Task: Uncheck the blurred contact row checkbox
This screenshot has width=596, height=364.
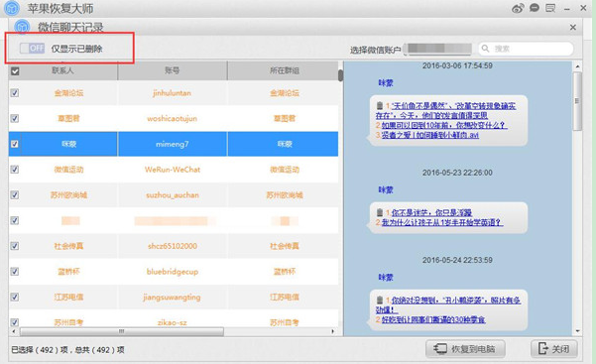Action: (15, 220)
